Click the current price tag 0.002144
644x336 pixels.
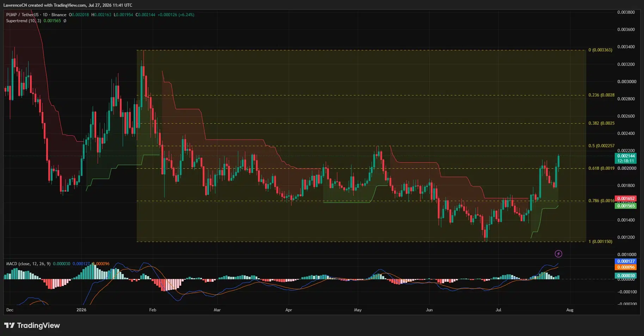626,156
